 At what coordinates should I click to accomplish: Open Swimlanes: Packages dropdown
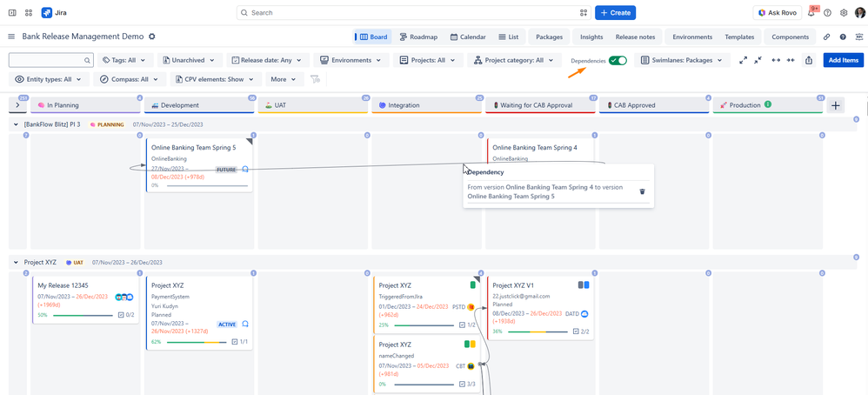682,60
